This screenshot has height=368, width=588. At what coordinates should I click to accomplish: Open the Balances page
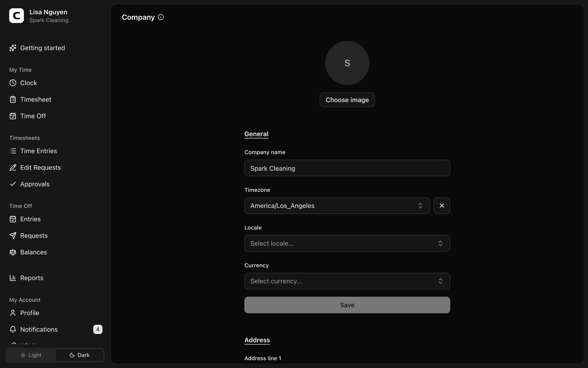pos(55,252)
